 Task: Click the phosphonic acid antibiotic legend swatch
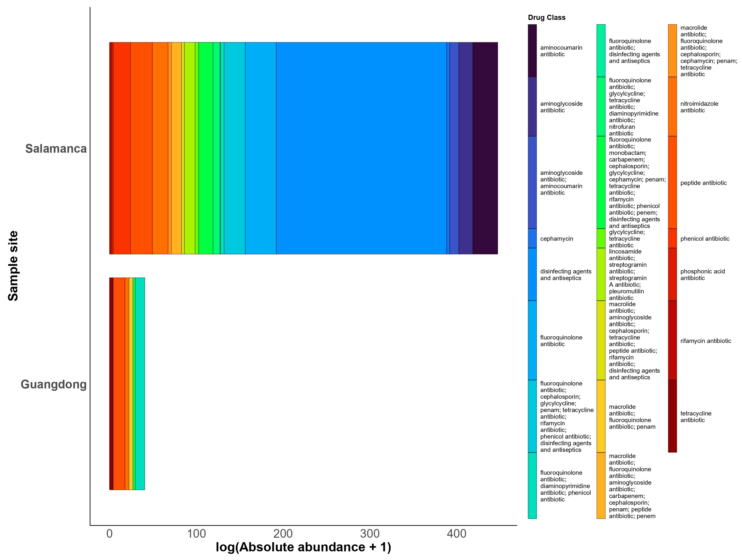(672, 274)
